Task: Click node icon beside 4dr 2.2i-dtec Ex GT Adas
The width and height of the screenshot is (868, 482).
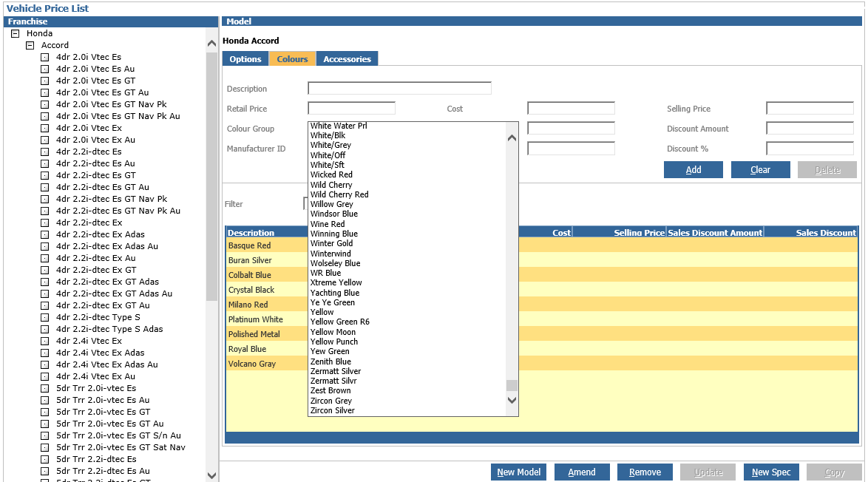Action: [x=45, y=282]
